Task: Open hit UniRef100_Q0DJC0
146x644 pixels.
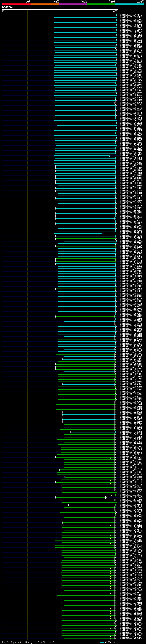Action: 131,100
